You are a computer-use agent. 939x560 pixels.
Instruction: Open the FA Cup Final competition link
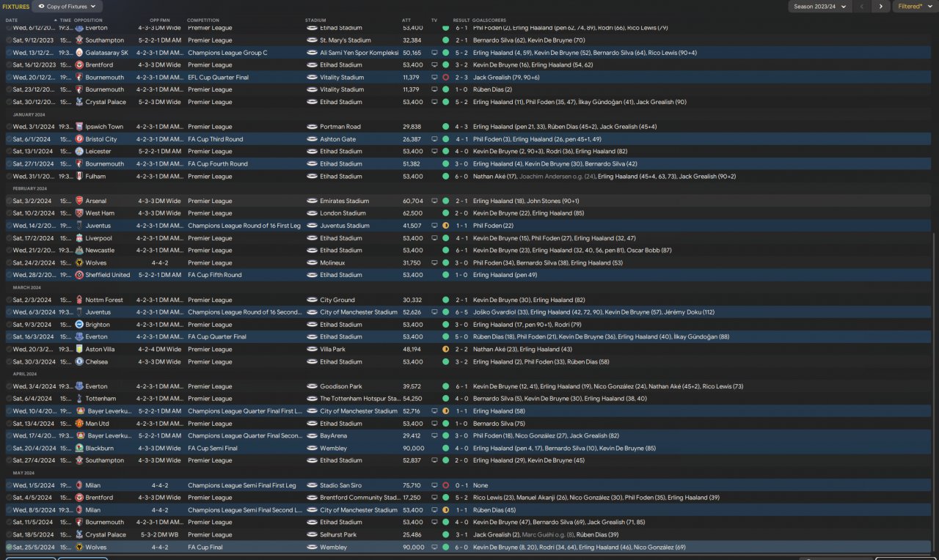206,548
